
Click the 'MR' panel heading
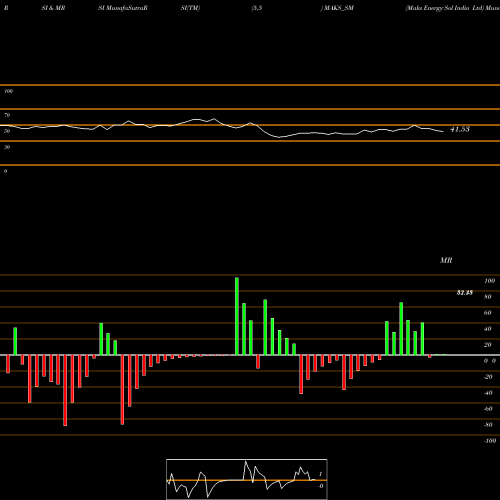tap(446, 260)
